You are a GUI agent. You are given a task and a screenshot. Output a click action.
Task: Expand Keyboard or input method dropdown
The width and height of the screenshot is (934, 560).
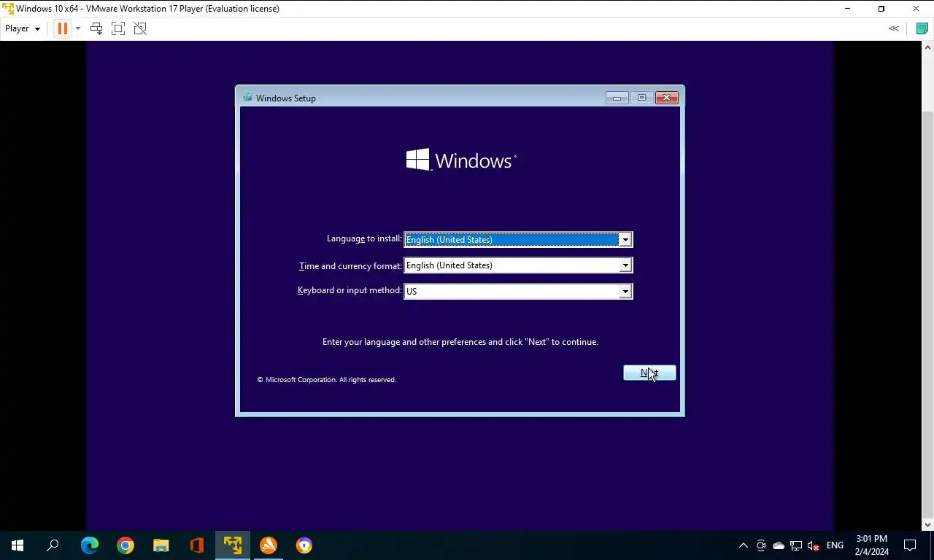(625, 291)
